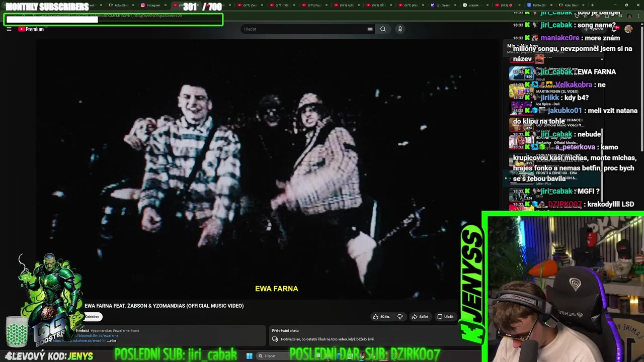Open YouTube notifications bell
Screen dimensions: 644x362
click(x=613, y=29)
